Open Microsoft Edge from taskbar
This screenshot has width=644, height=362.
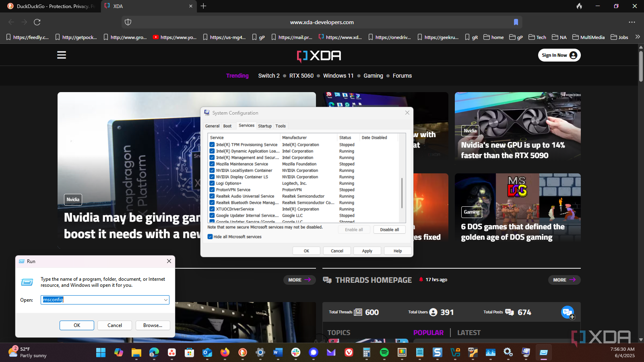point(154,353)
